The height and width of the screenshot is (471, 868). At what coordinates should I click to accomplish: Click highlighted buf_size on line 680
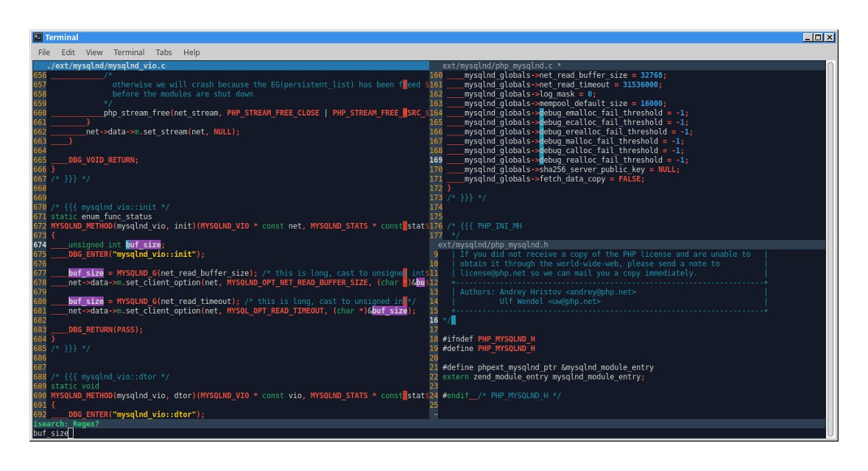point(86,301)
